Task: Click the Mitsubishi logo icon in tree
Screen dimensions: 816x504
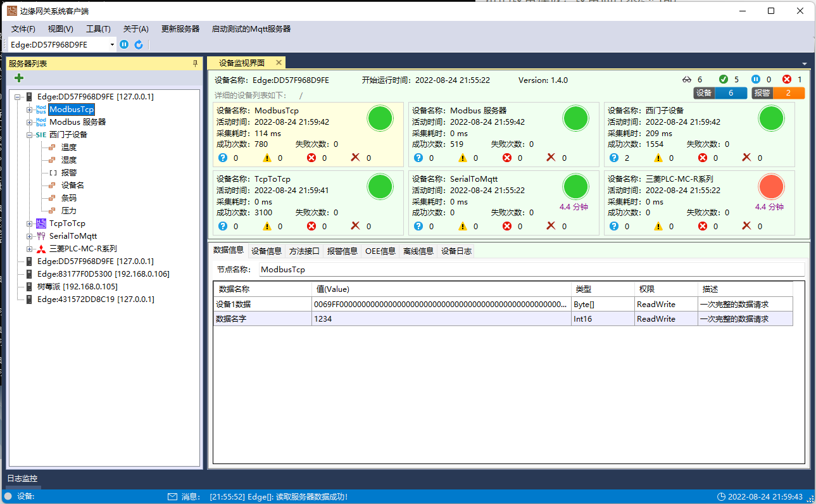Action: click(x=41, y=249)
